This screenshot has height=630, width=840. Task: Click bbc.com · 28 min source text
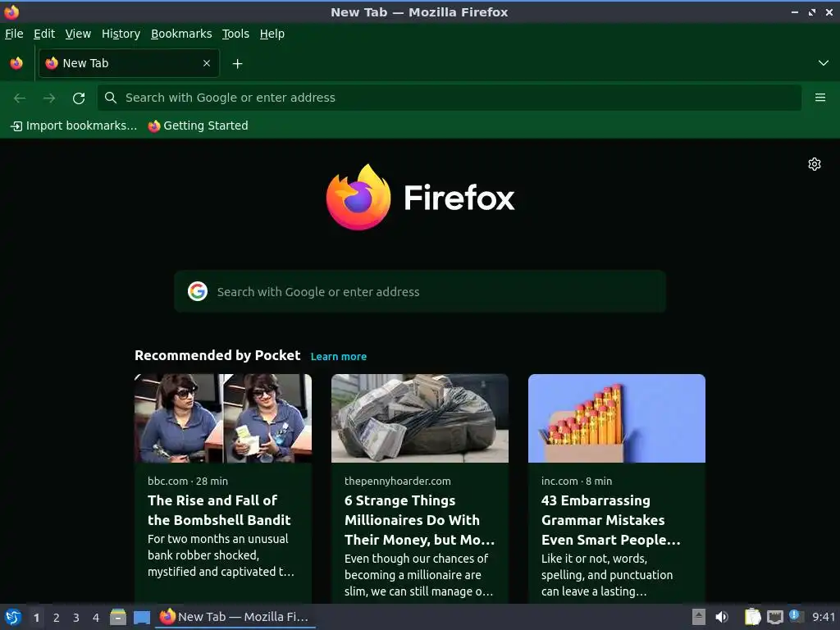(x=188, y=481)
